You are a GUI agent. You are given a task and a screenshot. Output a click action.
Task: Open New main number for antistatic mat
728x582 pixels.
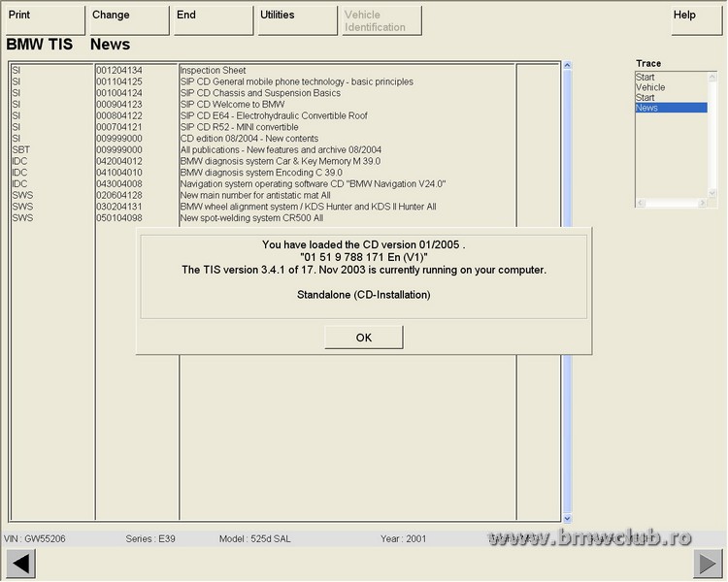pos(255,195)
